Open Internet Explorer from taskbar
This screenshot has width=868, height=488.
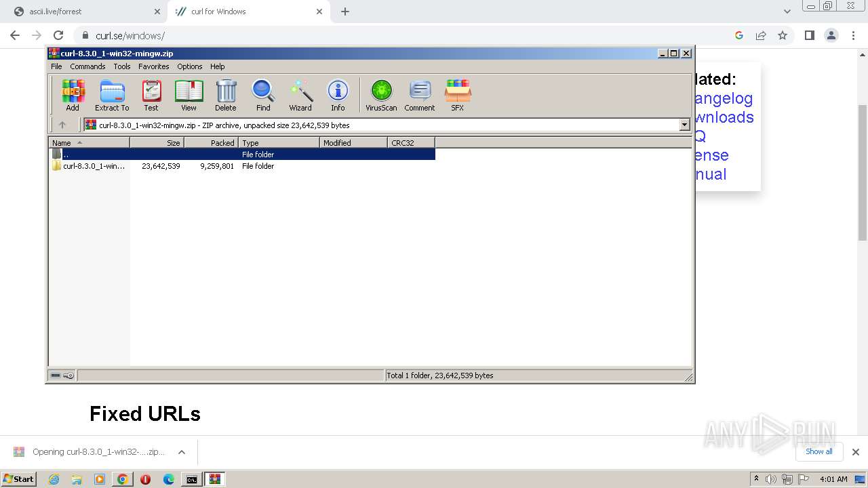click(54, 479)
